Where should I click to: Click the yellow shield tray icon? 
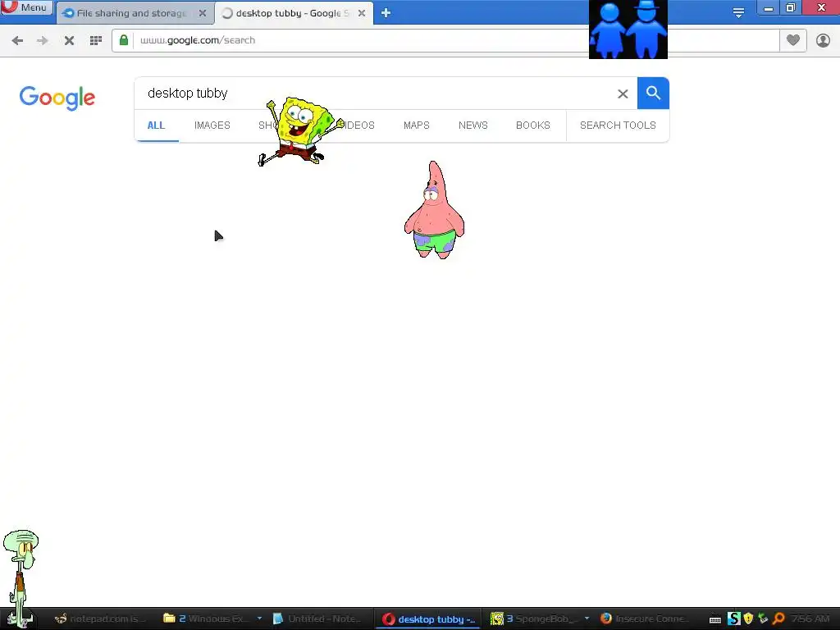coord(748,619)
